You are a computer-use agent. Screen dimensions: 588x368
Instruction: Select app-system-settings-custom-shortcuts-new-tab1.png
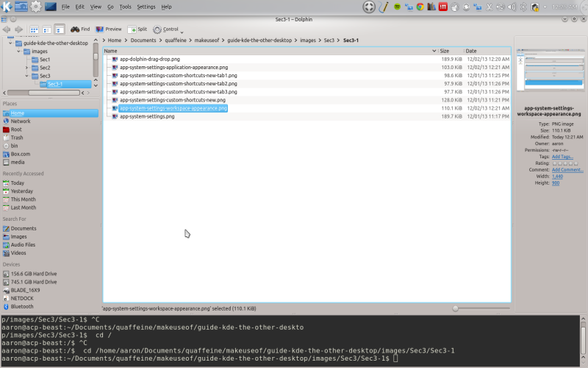(x=178, y=76)
